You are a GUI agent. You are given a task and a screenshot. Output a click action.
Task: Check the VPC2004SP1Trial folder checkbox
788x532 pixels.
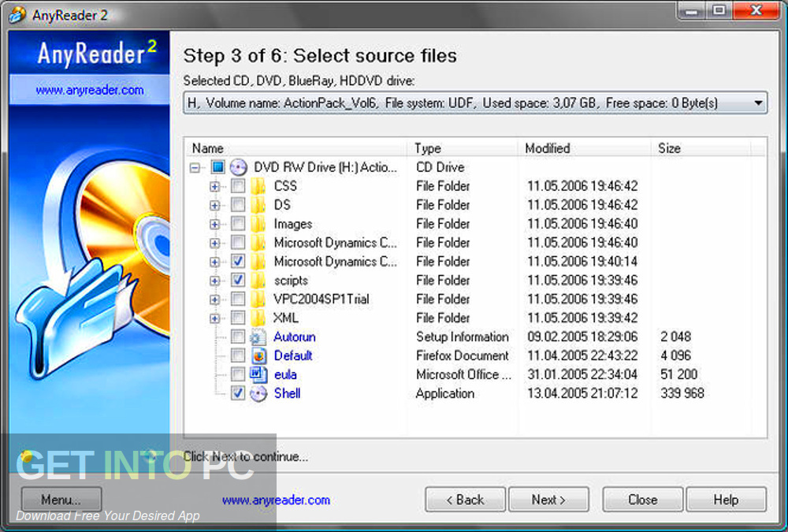(238, 299)
